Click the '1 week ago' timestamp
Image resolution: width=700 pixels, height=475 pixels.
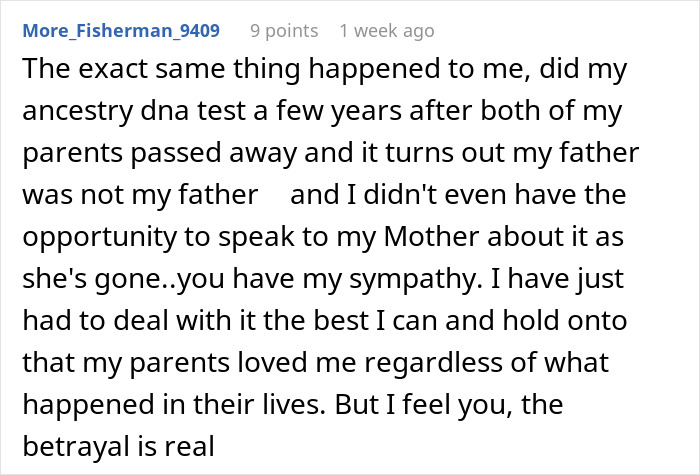coord(386,30)
